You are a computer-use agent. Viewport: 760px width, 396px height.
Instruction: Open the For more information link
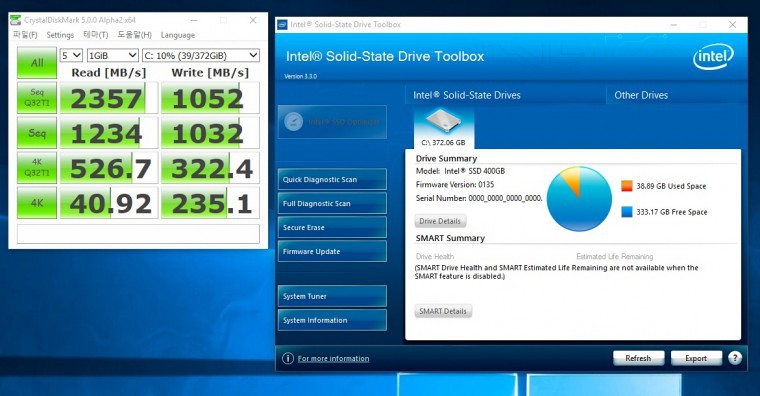click(x=333, y=359)
